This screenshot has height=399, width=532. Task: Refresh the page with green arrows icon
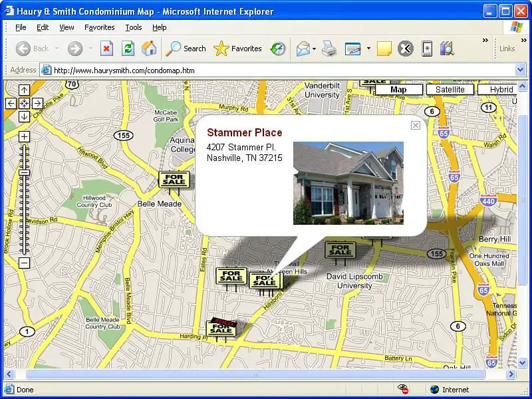(x=128, y=49)
